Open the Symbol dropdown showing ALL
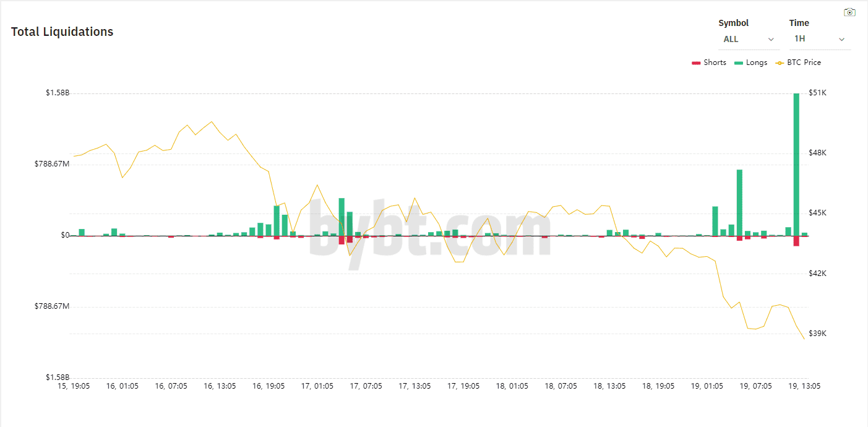This screenshot has height=427, width=868. pos(749,39)
